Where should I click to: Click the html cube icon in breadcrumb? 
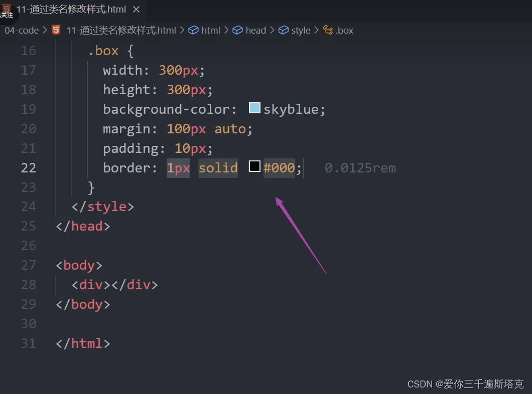coord(193,30)
